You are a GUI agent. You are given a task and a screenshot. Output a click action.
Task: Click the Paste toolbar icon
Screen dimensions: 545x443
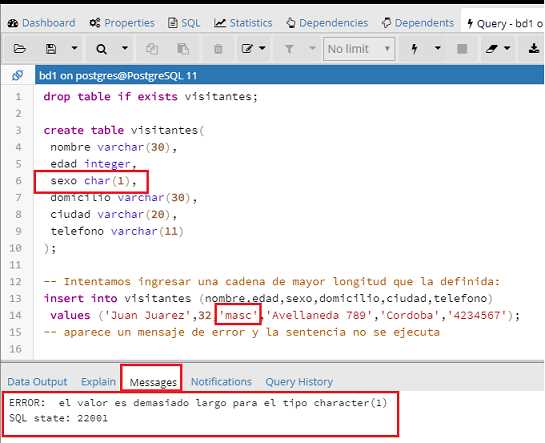tap(183, 49)
